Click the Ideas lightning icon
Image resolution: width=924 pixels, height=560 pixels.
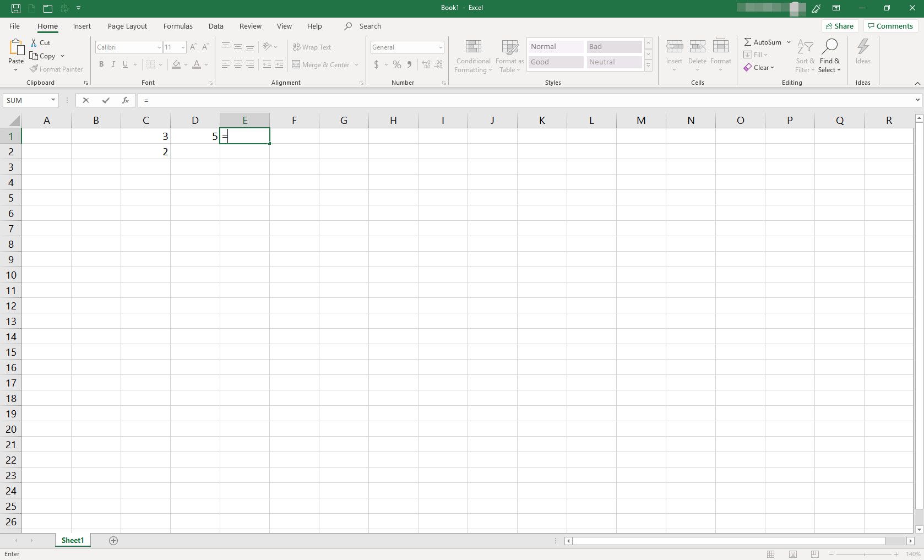pos(863,46)
